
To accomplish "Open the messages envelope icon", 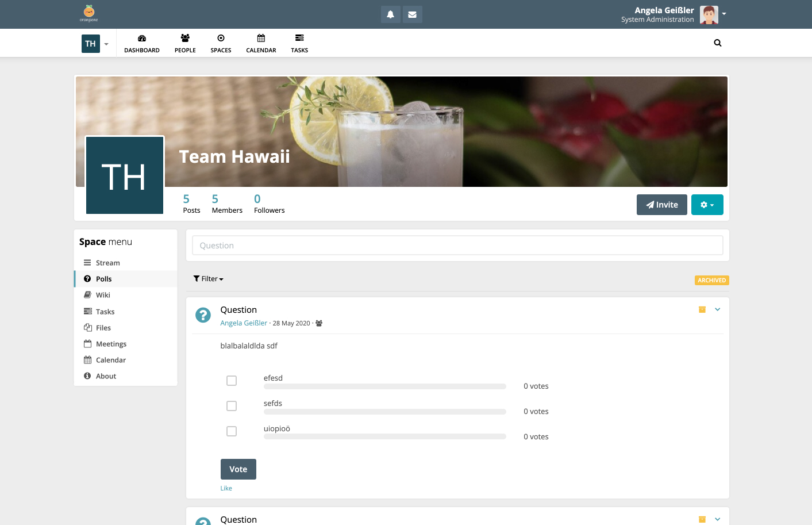I will 412,14.
